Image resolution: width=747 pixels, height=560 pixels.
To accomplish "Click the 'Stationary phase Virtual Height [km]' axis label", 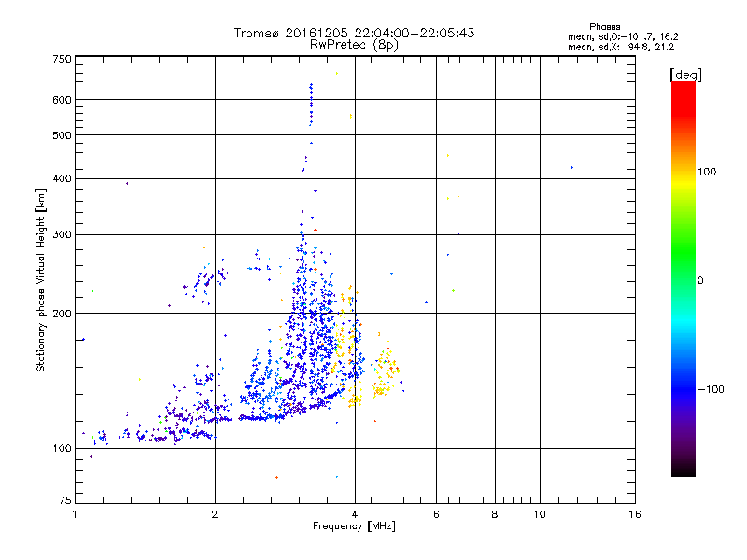I will [x=41, y=280].
